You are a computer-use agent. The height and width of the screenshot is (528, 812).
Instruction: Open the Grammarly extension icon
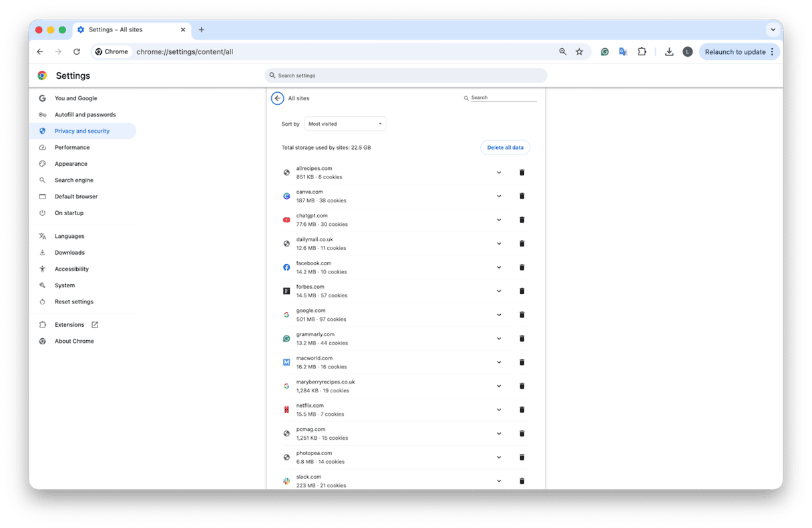pyautogui.click(x=604, y=51)
